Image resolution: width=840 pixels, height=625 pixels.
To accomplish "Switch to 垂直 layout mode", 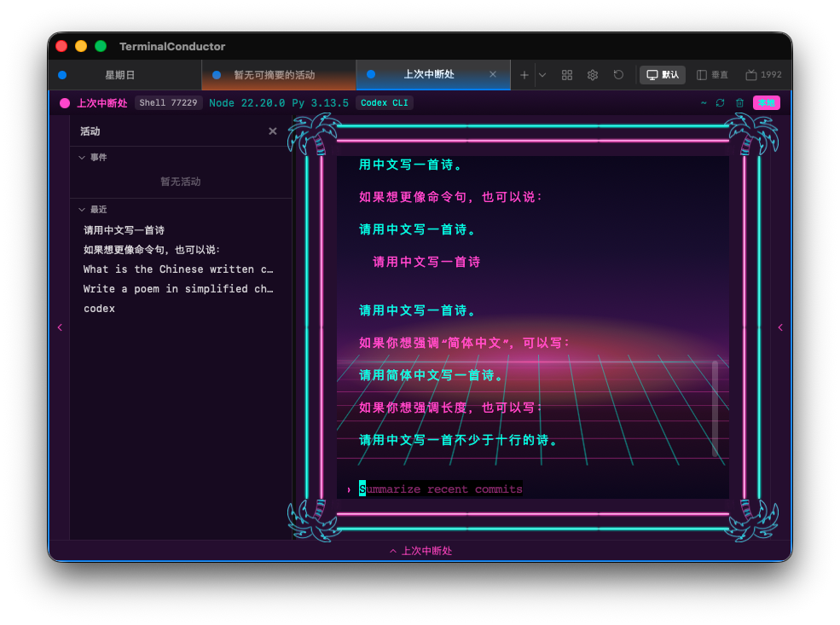I will pos(712,75).
